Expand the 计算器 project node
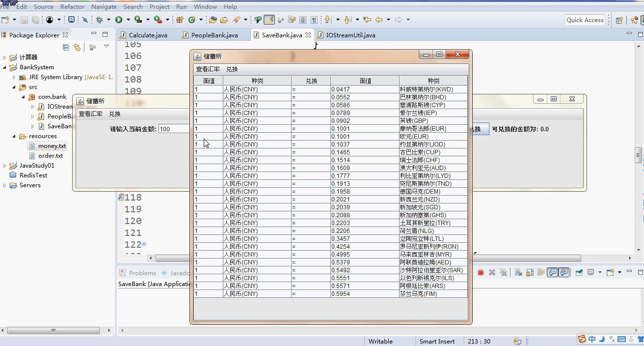Viewport: 644px width, 346px height. point(5,58)
